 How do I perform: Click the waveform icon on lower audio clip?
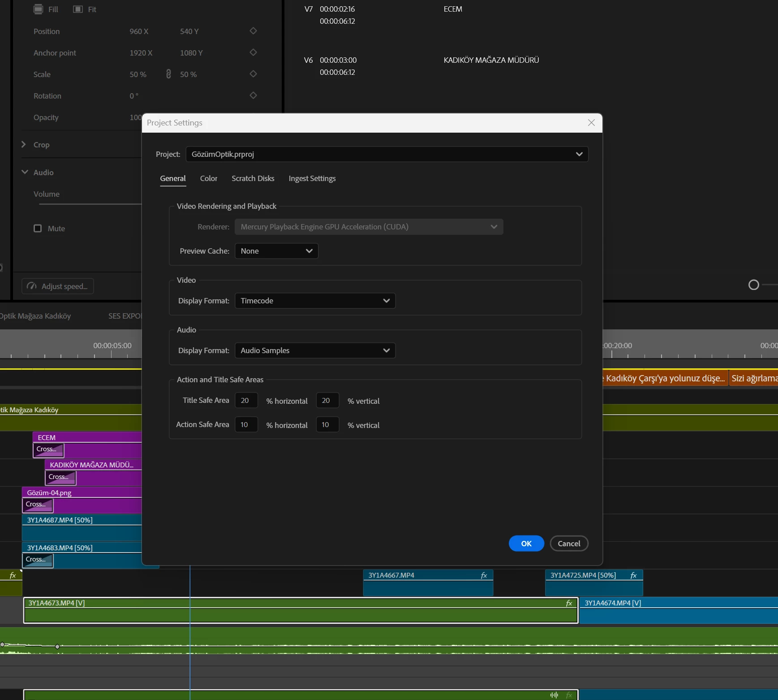554,695
